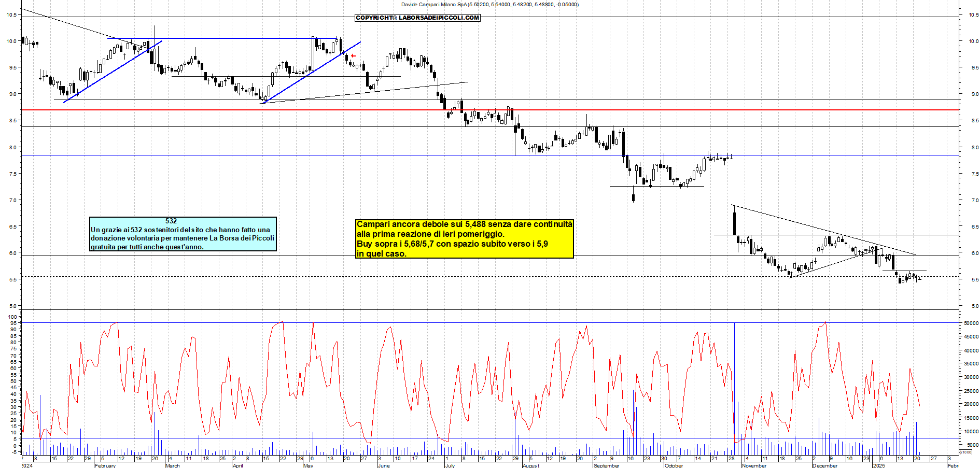The image size is (980, 468).
Task: Click the 25000 volume scale label
Action: [971, 391]
